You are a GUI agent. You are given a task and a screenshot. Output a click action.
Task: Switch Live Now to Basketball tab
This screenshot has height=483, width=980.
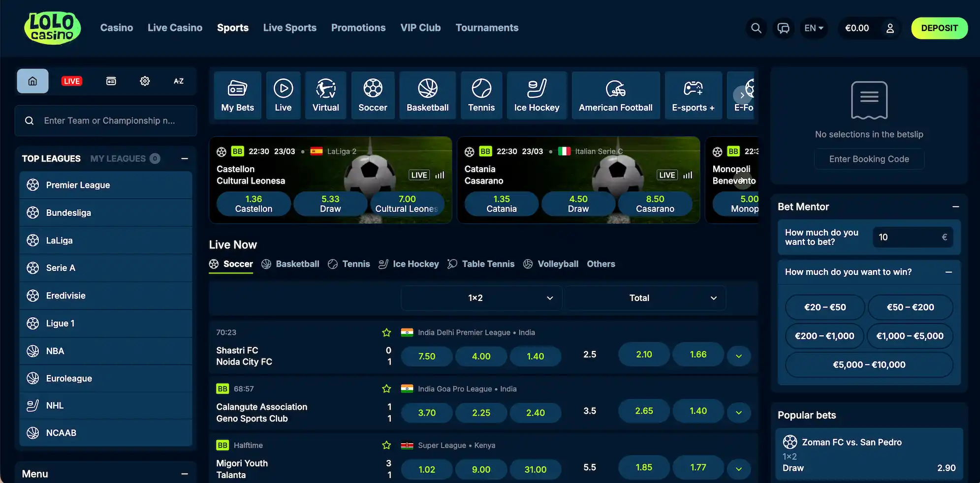(290, 264)
